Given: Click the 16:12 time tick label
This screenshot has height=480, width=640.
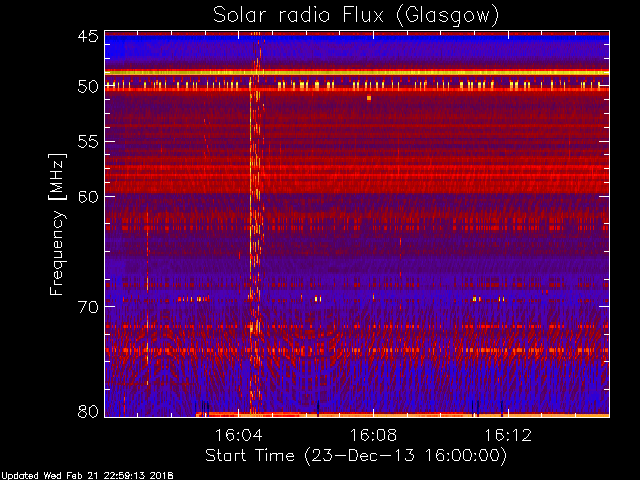Looking at the screenshot, I should pyautogui.click(x=508, y=435).
